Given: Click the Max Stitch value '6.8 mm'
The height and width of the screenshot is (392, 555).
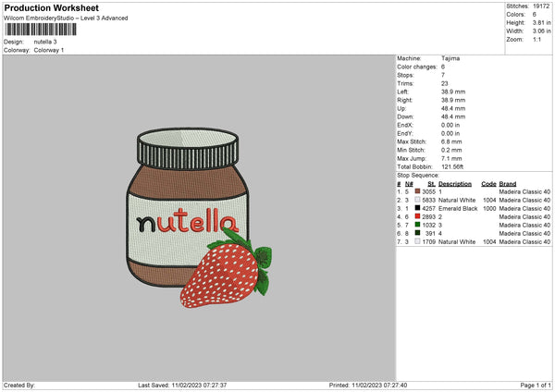Looking at the screenshot, I should (x=451, y=141).
